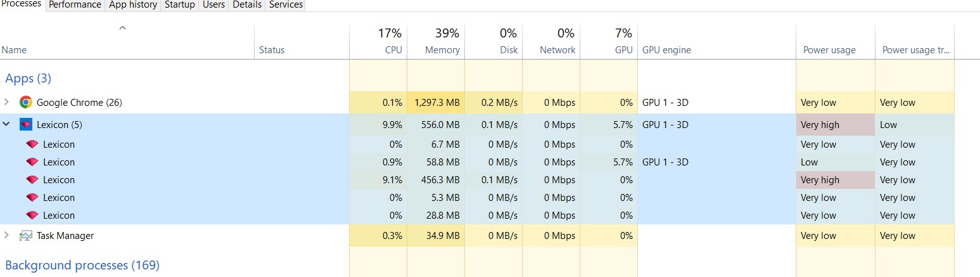
Task: Sort by the Power usage column
Action: tap(829, 50)
